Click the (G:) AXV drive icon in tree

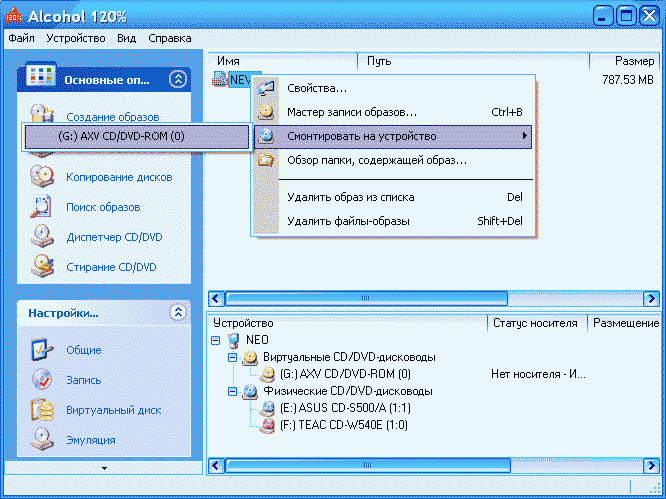pyautogui.click(x=267, y=375)
